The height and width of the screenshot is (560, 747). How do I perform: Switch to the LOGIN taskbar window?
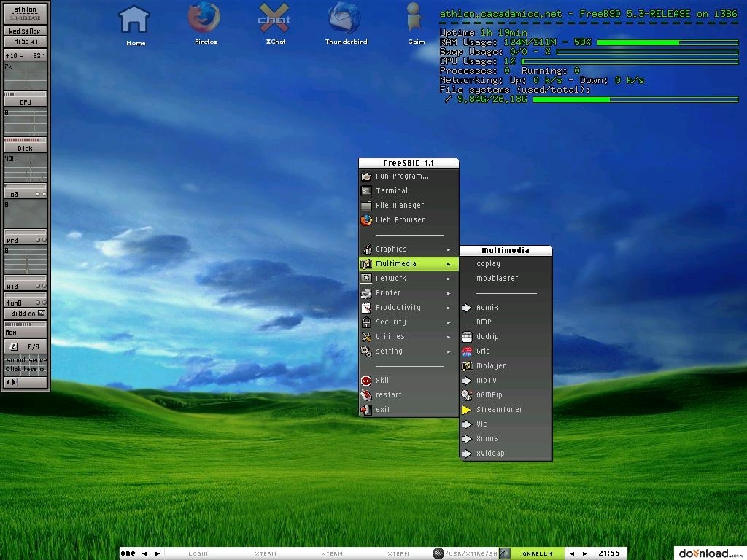198,554
